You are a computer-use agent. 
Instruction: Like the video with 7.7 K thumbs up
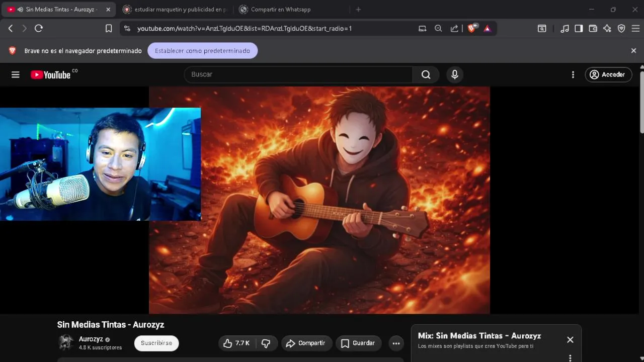[x=236, y=343]
